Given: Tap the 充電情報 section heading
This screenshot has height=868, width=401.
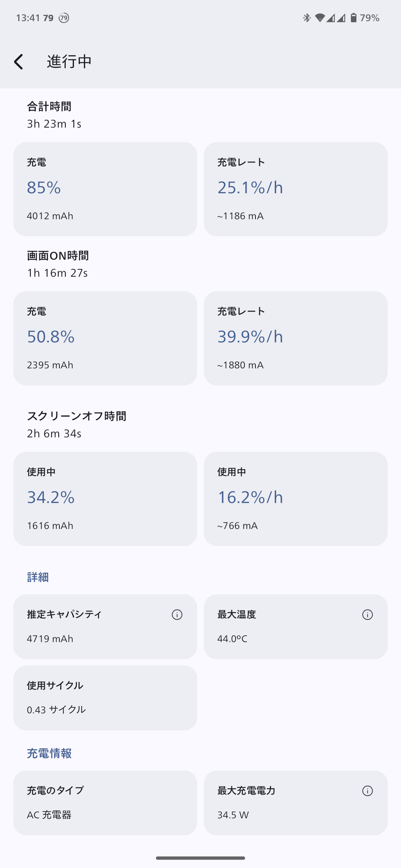Looking at the screenshot, I should 49,753.
